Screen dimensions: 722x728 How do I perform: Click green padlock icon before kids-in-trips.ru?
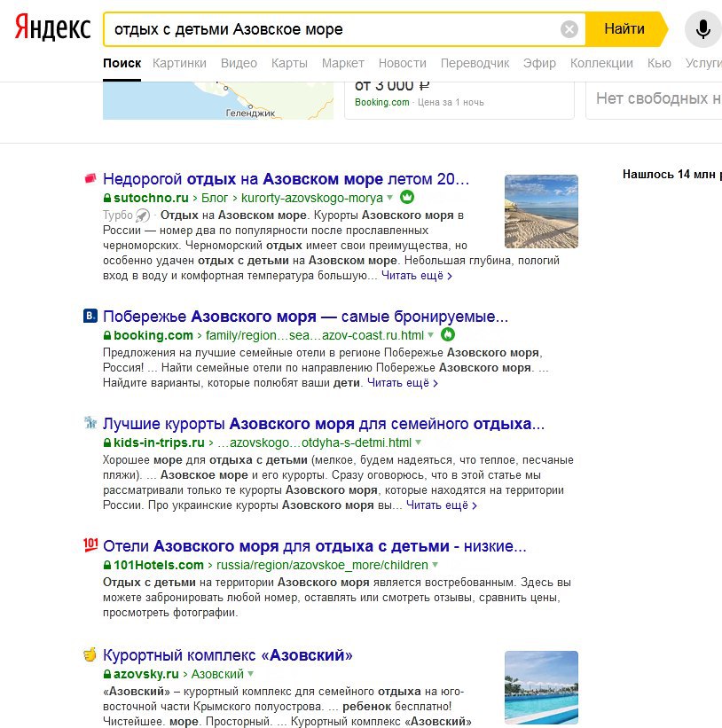coord(107,442)
